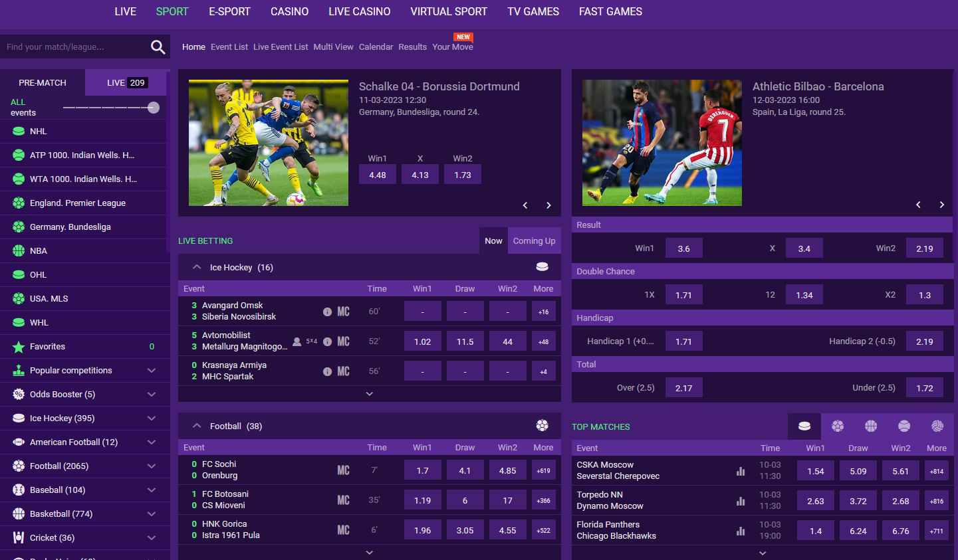This screenshot has height=560, width=958.
Task: Select volleyball filter in Top Matches
Action: click(x=937, y=426)
